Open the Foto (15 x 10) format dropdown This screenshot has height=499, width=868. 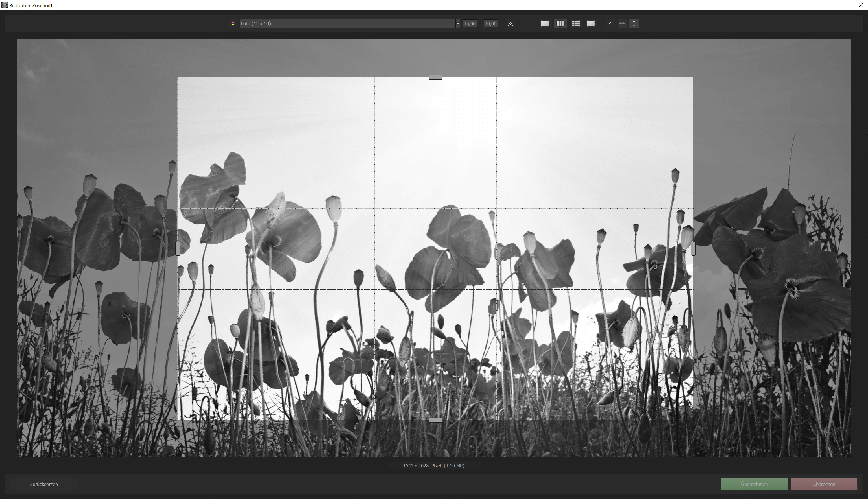coord(457,23)
